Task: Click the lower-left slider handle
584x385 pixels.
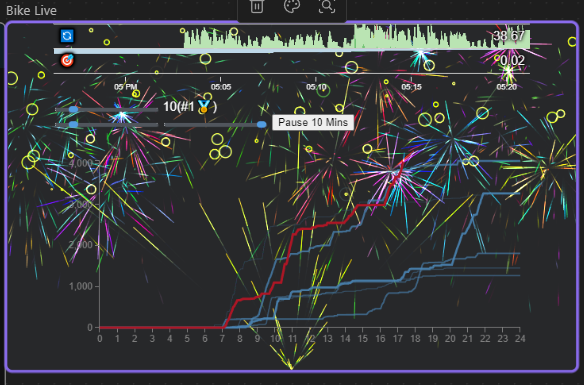Action: (73, 124)
